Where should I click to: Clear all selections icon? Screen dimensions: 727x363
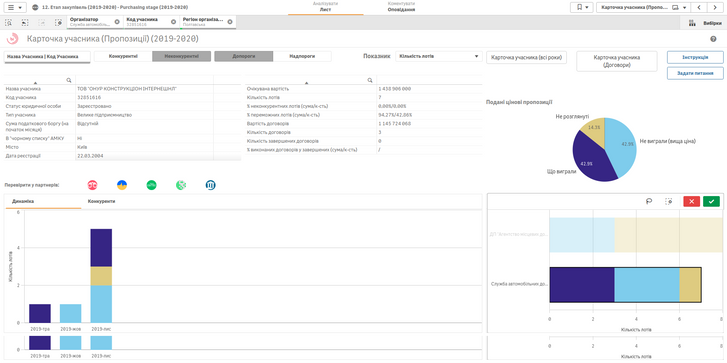[x=58, y=22]
